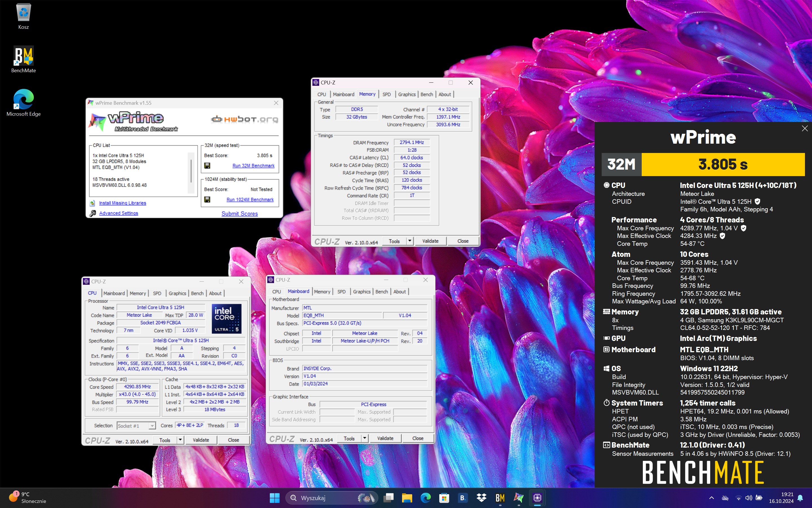Click the 3.805 s score in BenchMate banner
Viewport: 812px width, 508px height.
723,164
